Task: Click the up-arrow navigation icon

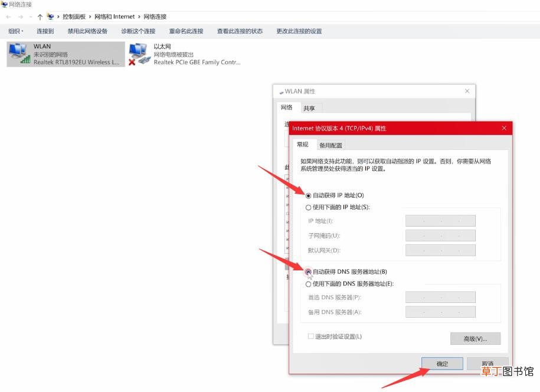Action: tap(40, 17)
